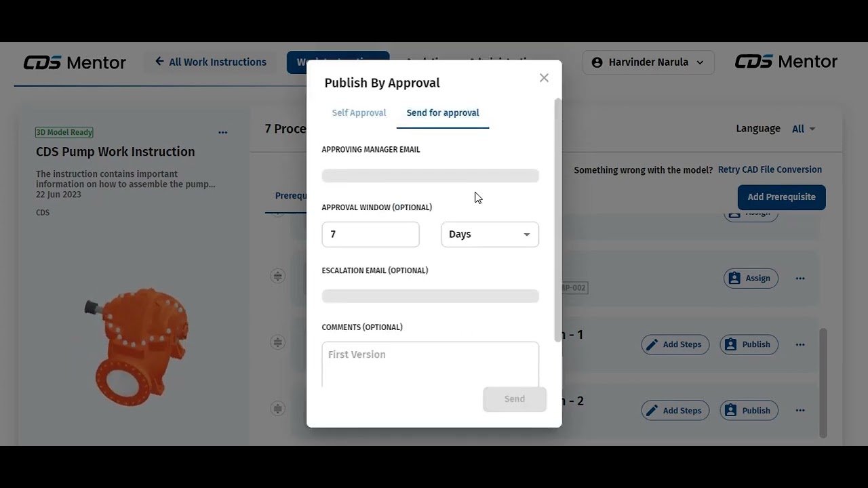Image resolution: width=868 pixels, height=488 pixels.
Task: Click drag handle icon of the '- 2' row
Action: click(278, 409)
